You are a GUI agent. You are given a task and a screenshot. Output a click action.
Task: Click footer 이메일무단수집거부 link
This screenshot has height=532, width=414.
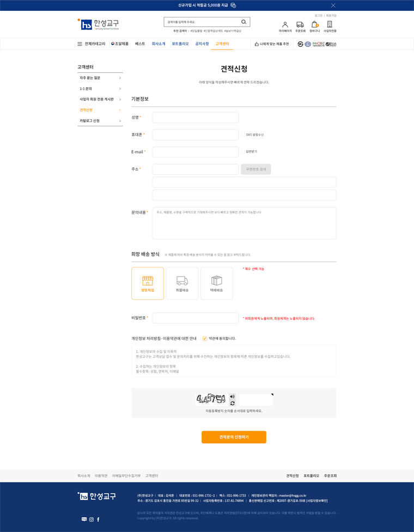click(x=126, y=476)
